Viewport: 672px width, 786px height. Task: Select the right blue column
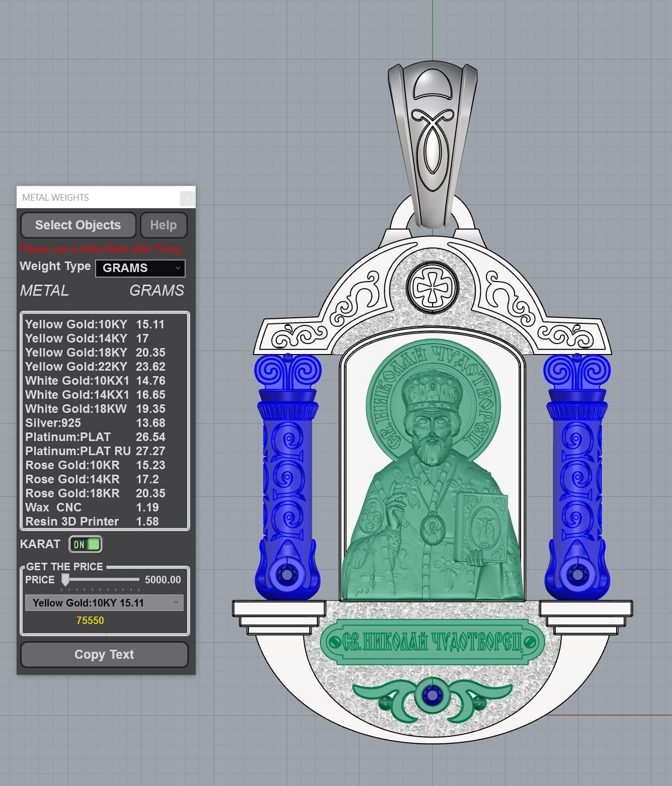coord(577,477)
